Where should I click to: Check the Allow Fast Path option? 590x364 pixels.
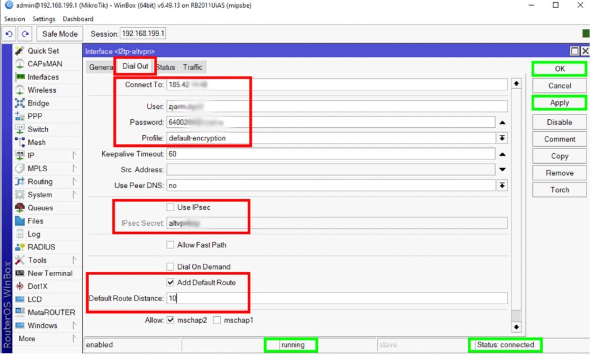(170, 245)
